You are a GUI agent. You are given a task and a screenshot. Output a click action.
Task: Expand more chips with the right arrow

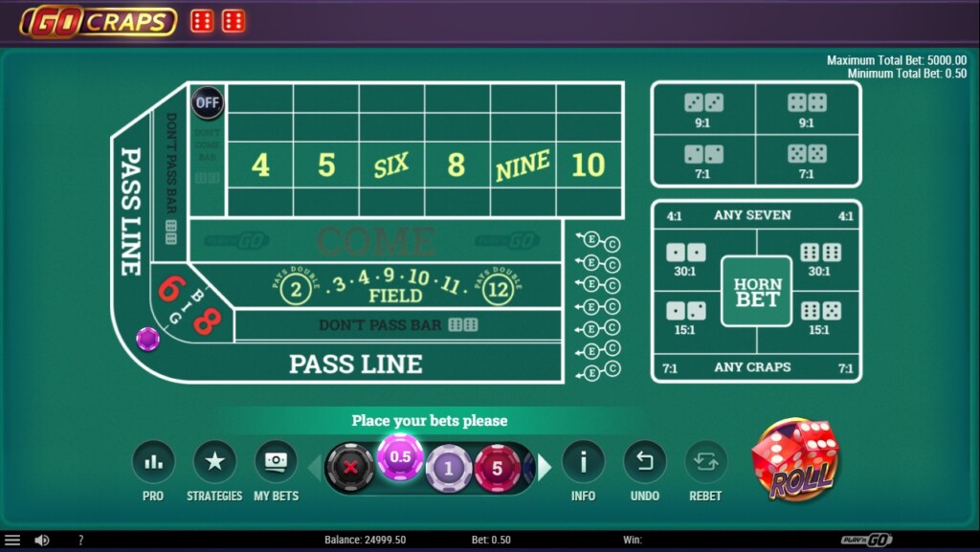(543, 466)
